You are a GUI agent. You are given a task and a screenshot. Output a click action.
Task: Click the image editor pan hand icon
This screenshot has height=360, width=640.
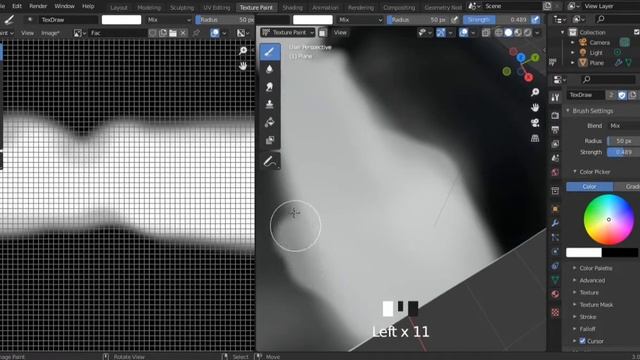(x=243, y=65)
